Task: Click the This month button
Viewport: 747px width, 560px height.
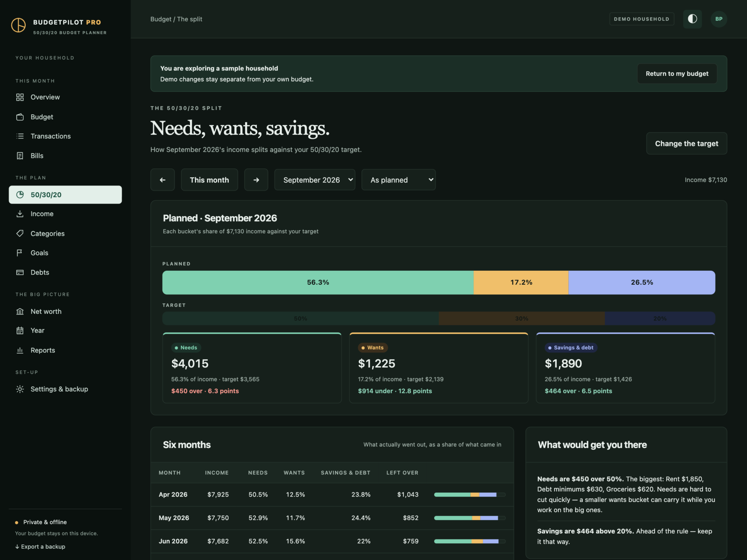Action: [209, 180]
